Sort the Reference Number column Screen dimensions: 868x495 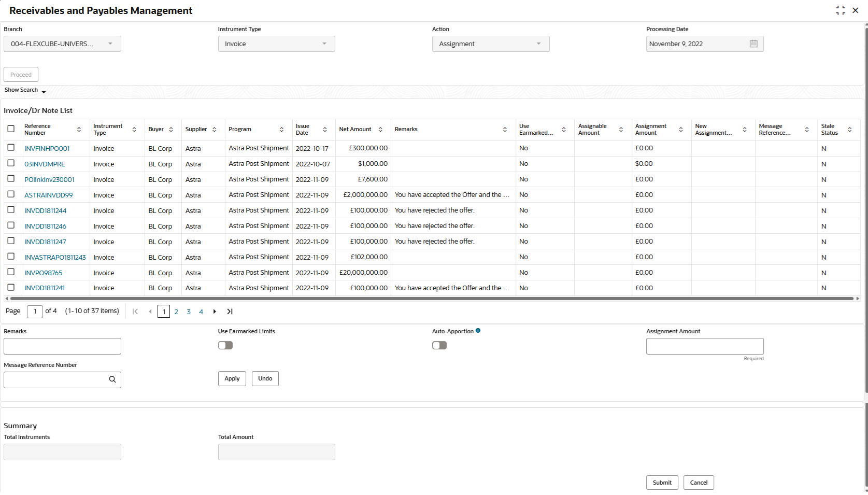79,130
